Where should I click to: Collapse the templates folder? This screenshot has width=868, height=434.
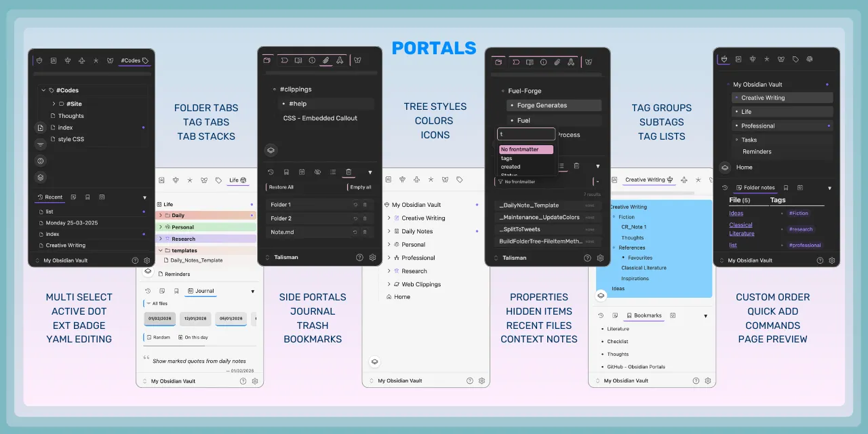tap(161, 250)
